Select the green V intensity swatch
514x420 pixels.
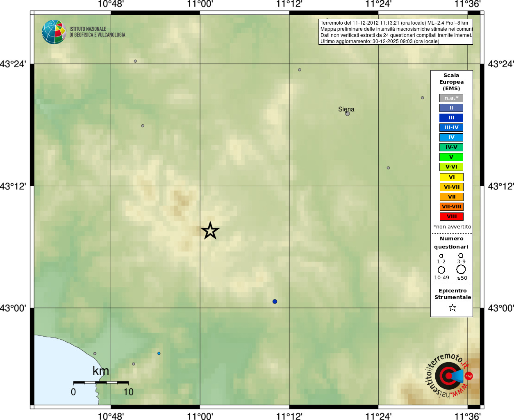pos(451,157)
